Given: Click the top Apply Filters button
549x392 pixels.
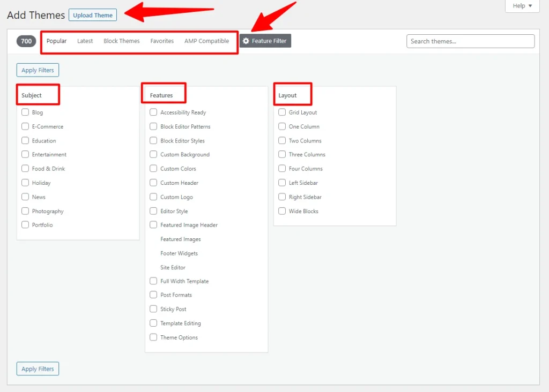Looking at the screenshot, I should click(x=37, y=70).
